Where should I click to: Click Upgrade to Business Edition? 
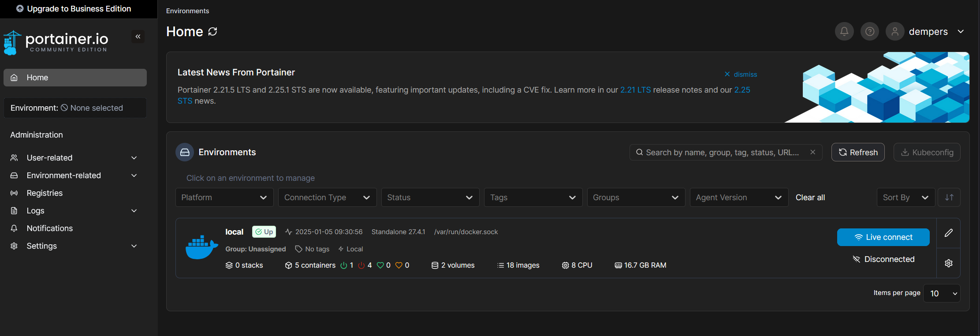74,9
